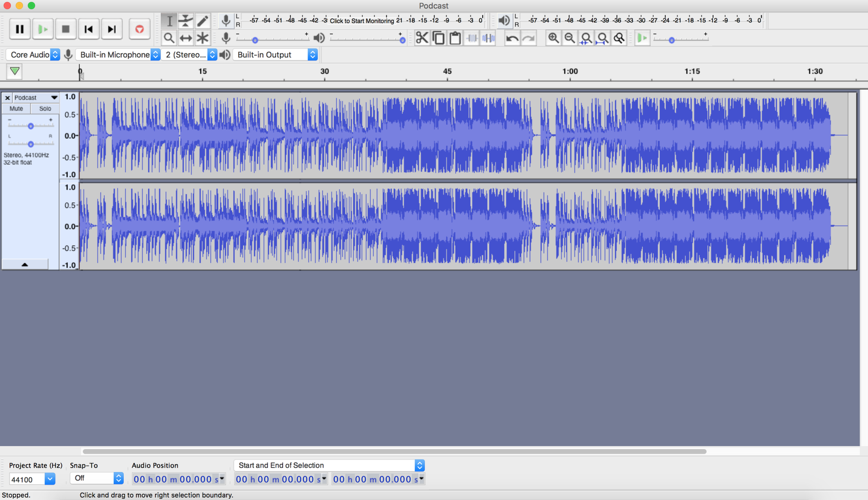This screenshot has height=500, width=868.
Task: Cut selection with scissors icon
Action: [422, 38]
